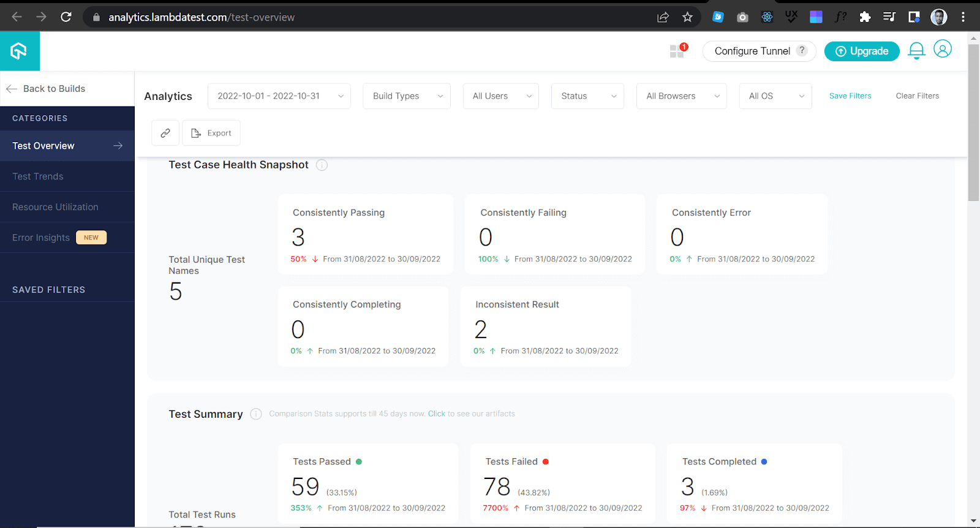Reload the page in the browser

click(x=66, y=17)
